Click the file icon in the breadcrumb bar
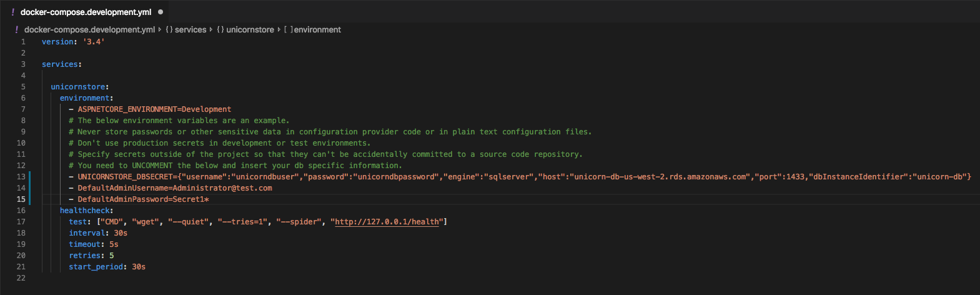The image size is (980, 295). [x=17, y=29]
